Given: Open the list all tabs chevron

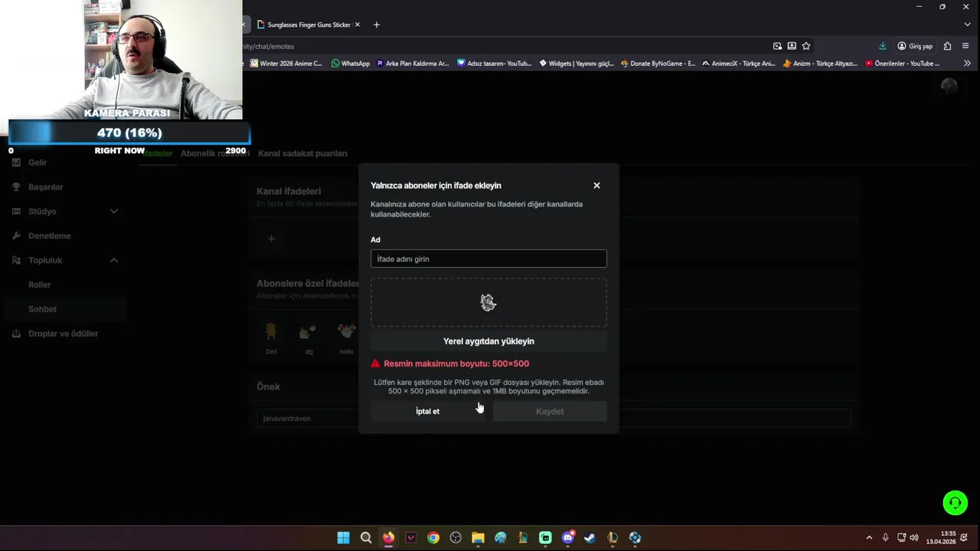Looking at the screenshot, I should click(967, 24).
